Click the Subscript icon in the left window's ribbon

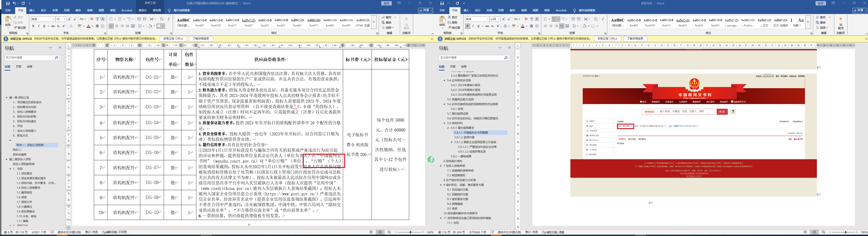click(59, 26)
